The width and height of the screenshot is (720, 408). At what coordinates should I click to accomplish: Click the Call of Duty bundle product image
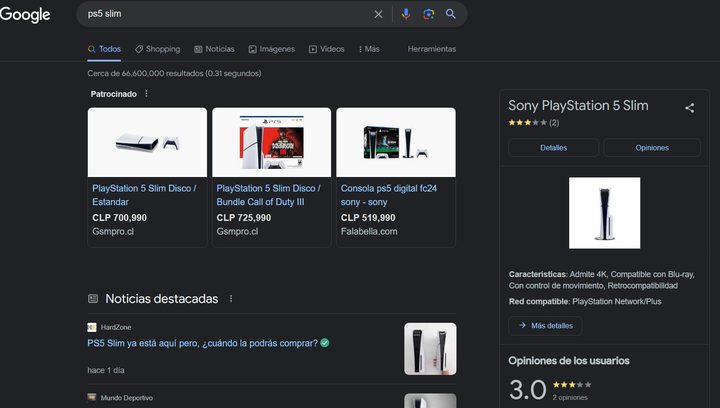pos(271,141)
